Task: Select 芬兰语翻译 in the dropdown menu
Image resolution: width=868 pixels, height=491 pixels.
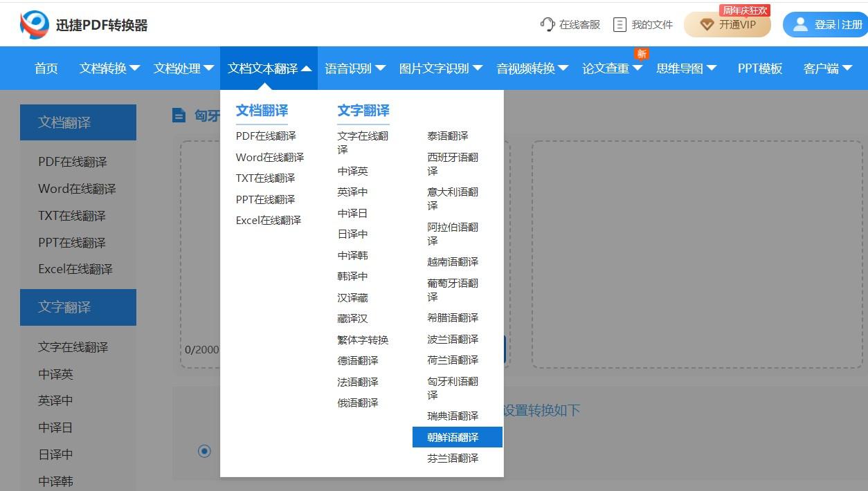Action: click(x=453, y=458)
